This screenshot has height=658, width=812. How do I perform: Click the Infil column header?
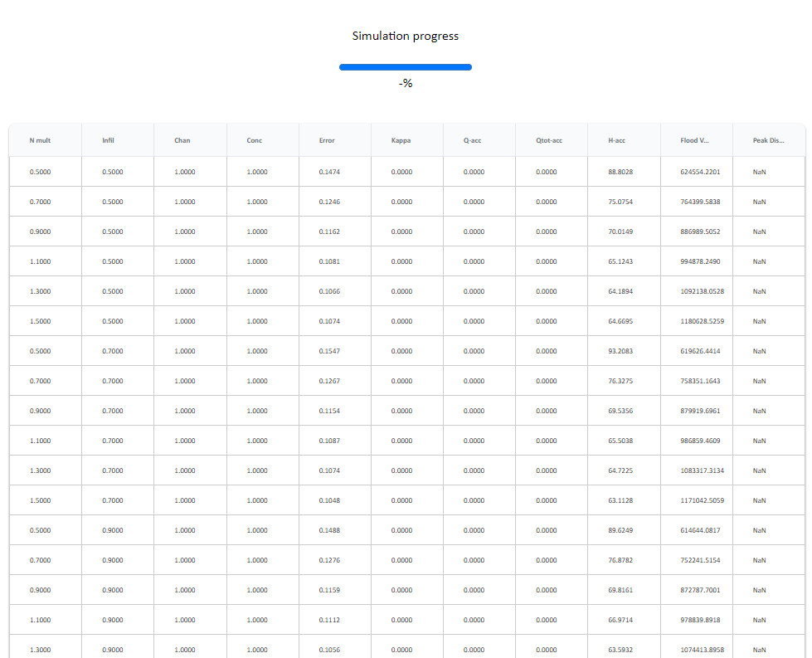108,140
